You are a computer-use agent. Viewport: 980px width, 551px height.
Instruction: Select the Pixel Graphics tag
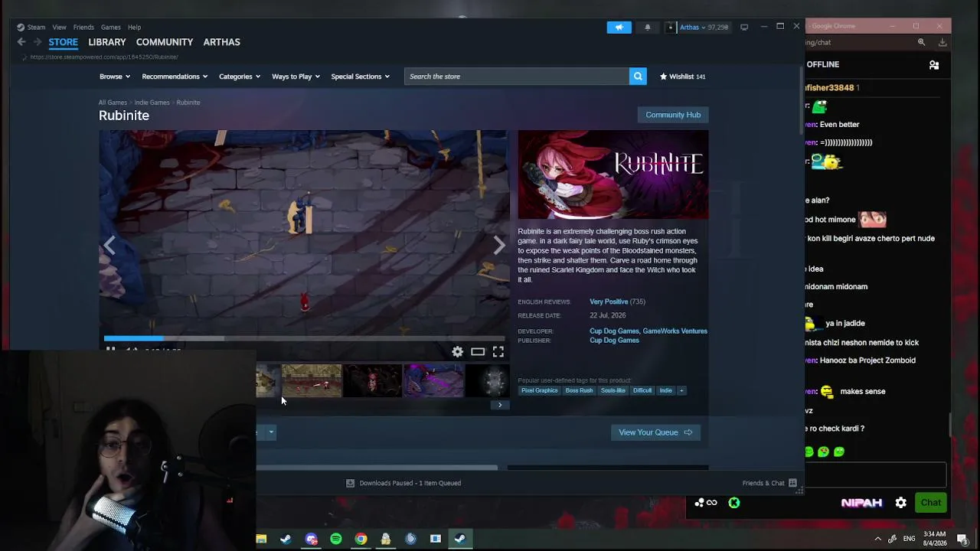pos(540,390)
